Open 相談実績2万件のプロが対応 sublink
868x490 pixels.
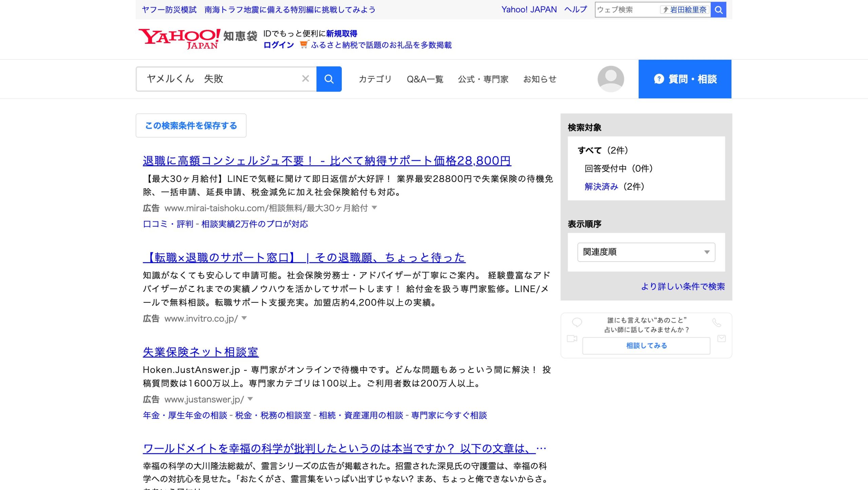pyautogui.click(x=255, y=224)
